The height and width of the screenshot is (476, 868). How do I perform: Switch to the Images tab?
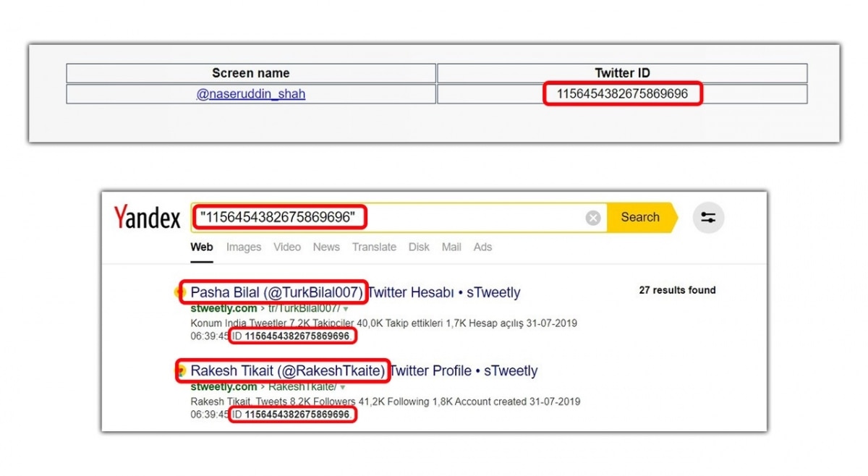(243, 247)
